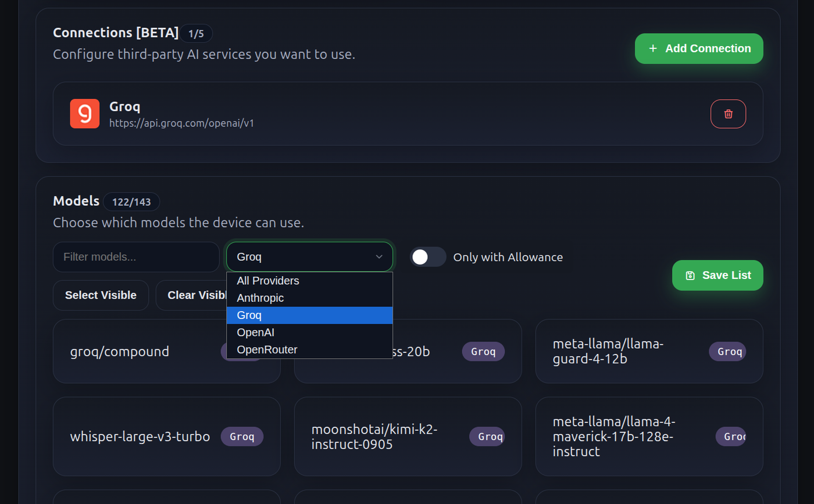Open the provider filter dropdown
Image resolution: width=814 pixels, height=504 pixels.
click(x=309, y=257)
